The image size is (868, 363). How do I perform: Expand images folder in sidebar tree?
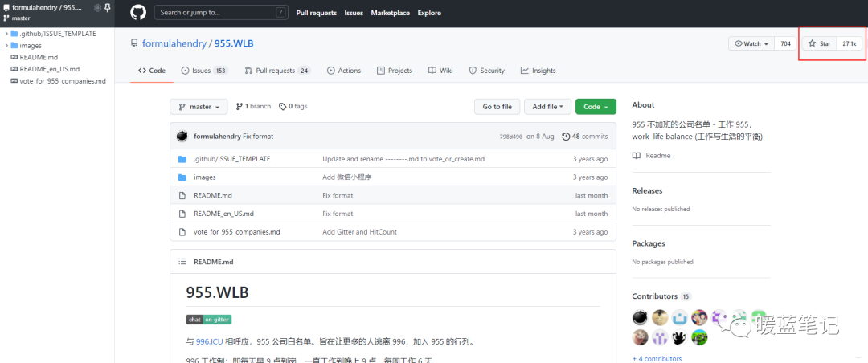pyautogui.click(x=6, y=46)
